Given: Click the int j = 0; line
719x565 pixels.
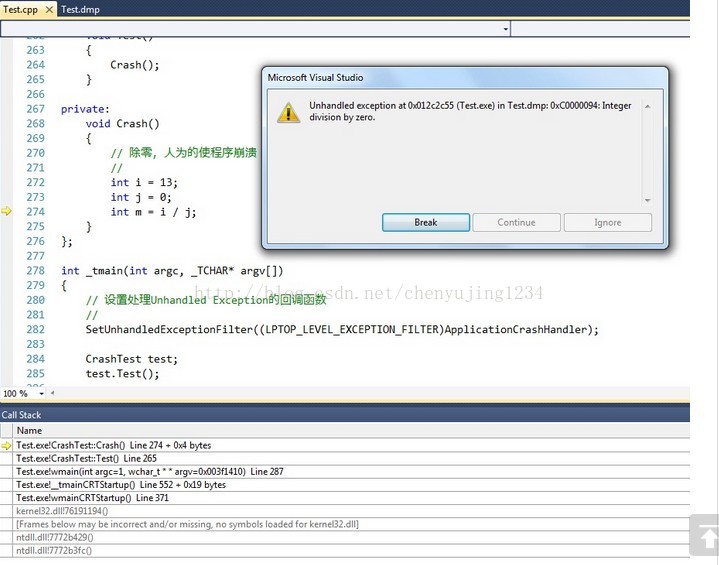Looking at the screenshot, I should pos(141,197).
